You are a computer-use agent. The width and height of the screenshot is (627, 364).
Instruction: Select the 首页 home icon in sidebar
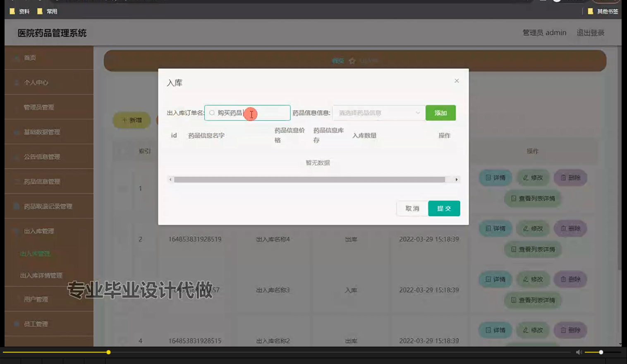click(16, 58)
